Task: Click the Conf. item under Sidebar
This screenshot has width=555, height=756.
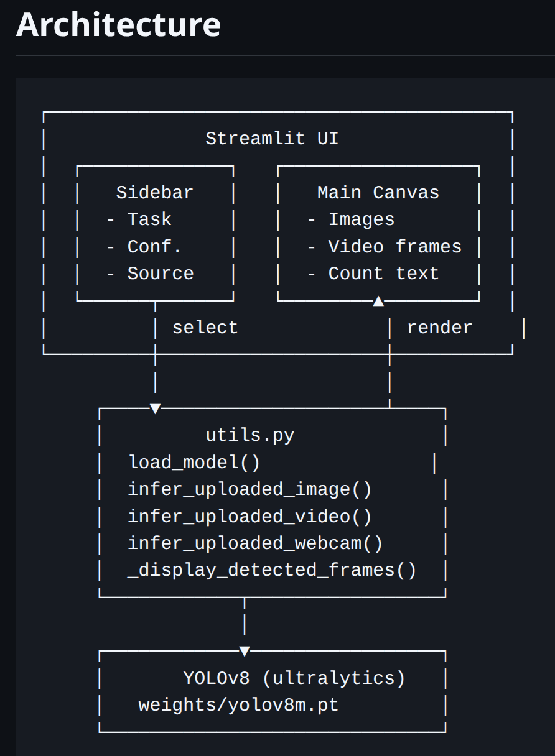Action: pos(154,247)
